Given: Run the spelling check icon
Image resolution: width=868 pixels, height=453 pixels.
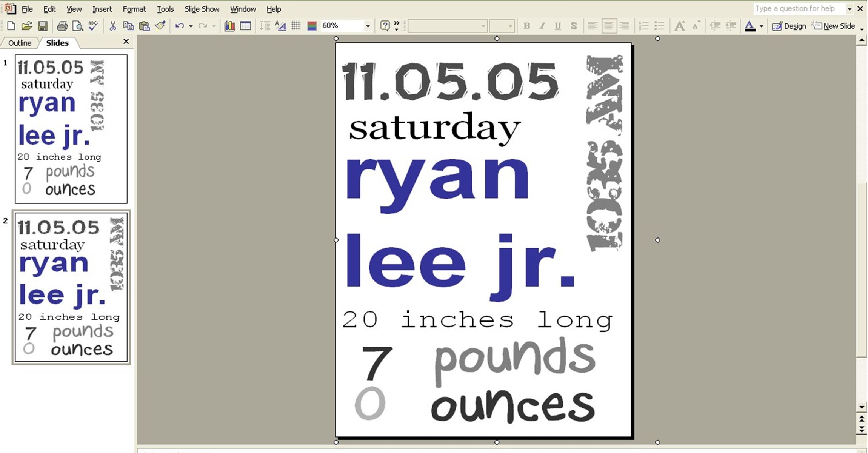Looking at the screenshot, I should pos(93,26).
